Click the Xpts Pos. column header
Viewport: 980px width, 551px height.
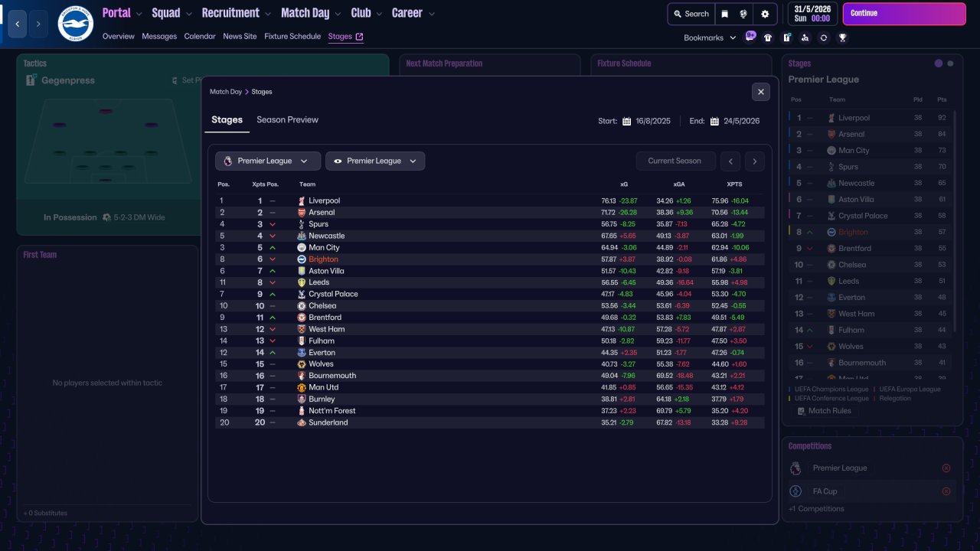(x=265, y=184)
